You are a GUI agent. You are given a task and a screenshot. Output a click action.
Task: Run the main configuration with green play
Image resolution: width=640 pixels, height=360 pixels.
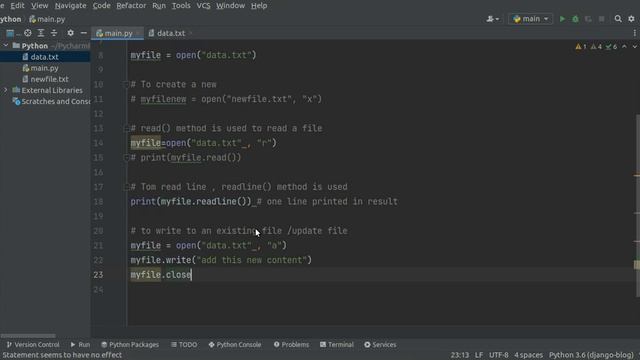point(562,19)
